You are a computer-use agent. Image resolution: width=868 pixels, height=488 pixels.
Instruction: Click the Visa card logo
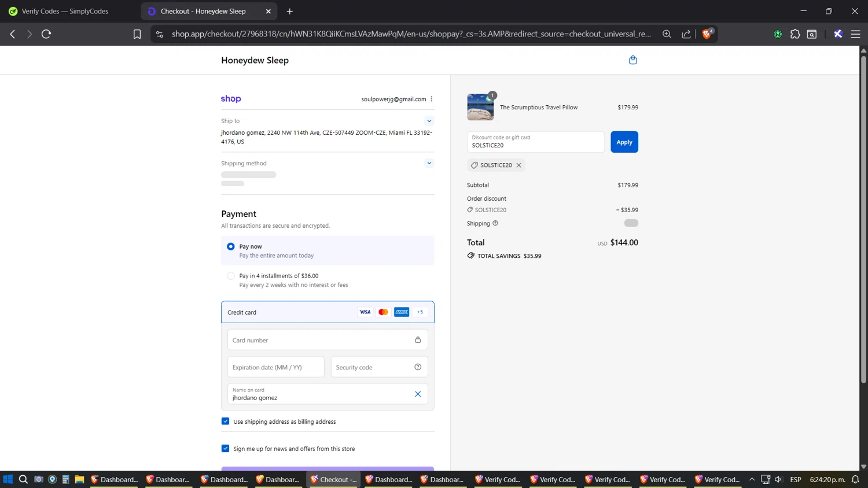coord(365,312)
